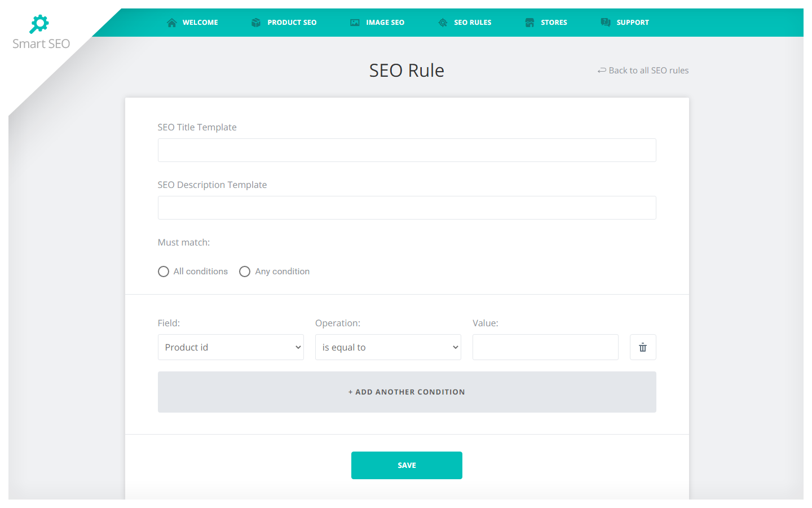Click the Product SEO box icon
Screen dimensions: 812x508
pos(256,23)
